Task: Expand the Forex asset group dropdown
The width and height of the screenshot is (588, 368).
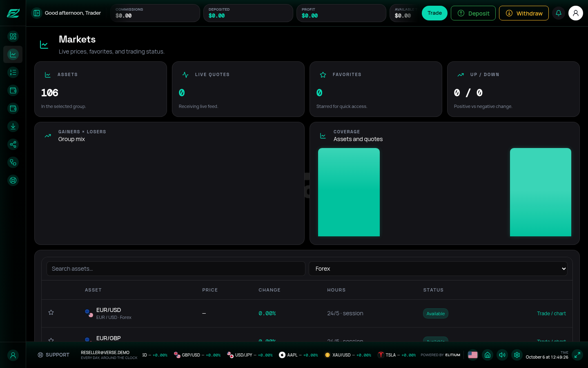Action: point(438,269)
